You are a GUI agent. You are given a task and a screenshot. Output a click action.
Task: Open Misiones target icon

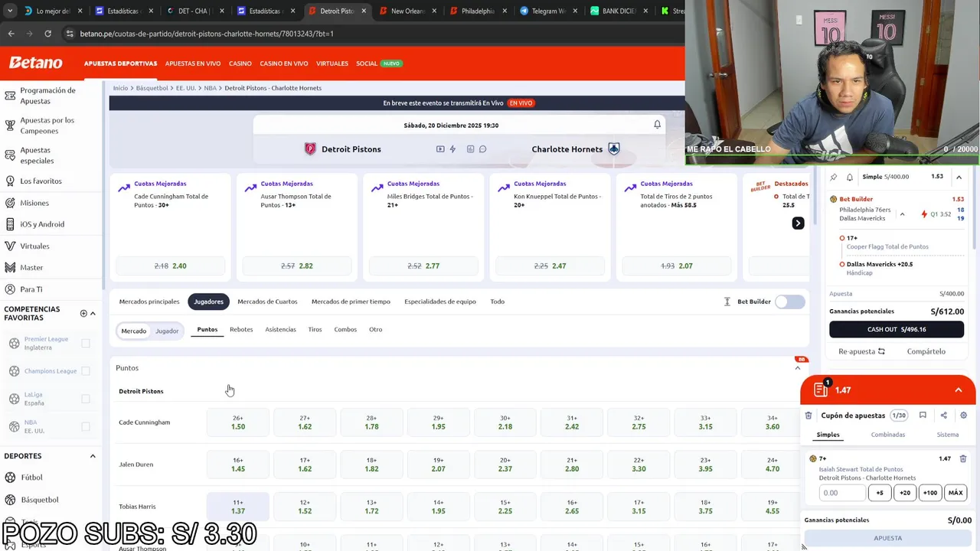coord(10,203)
